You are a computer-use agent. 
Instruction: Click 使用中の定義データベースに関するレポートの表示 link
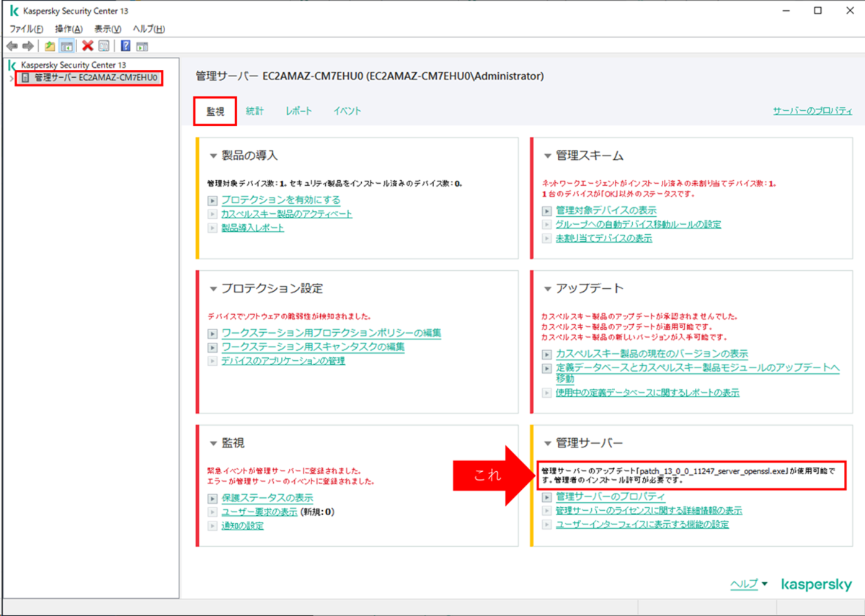(x=647, y=393)
